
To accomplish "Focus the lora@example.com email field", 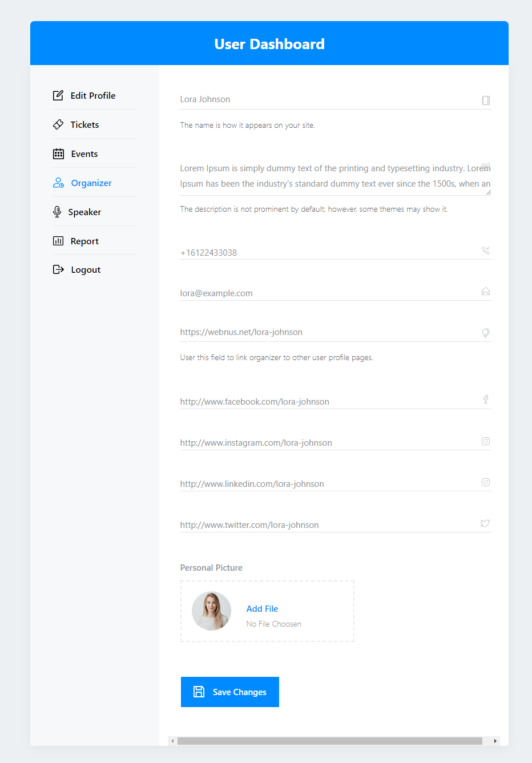I will [336, 293].
